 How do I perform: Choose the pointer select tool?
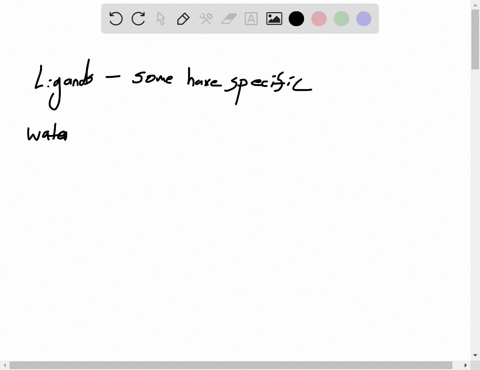(x=161, y=19)
